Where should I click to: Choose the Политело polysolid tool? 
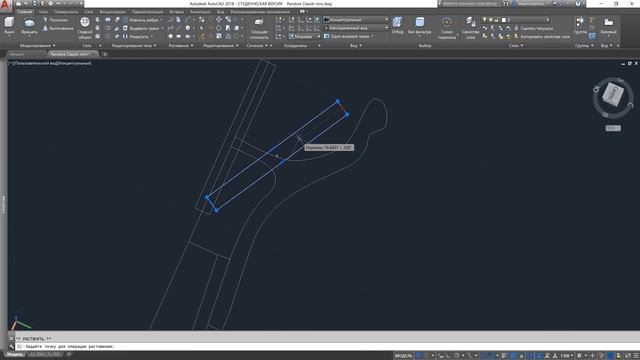point(55,20)
